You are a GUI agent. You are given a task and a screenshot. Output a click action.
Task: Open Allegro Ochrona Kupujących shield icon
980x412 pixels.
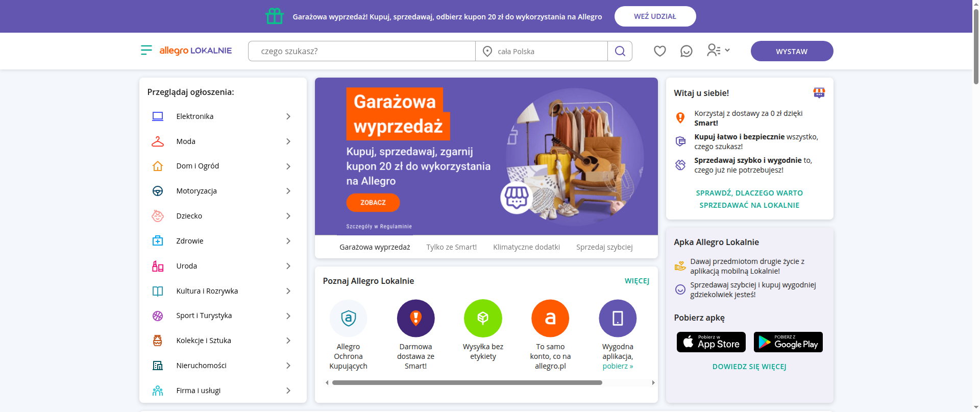[x=349, y=318]
